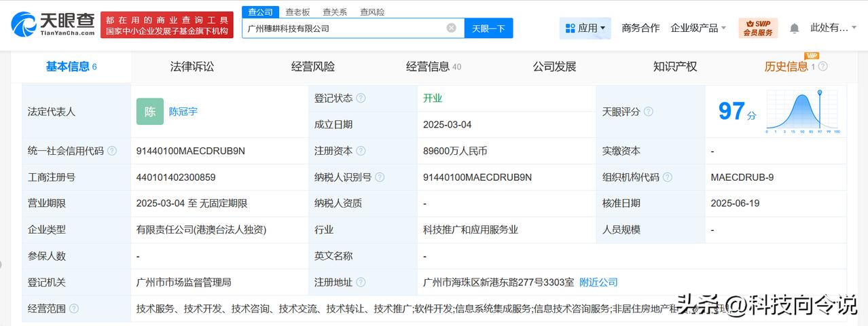868x326 pixels.
Task: Click the 工商注册号 value 440101402300859
Action: coord(176,177)
